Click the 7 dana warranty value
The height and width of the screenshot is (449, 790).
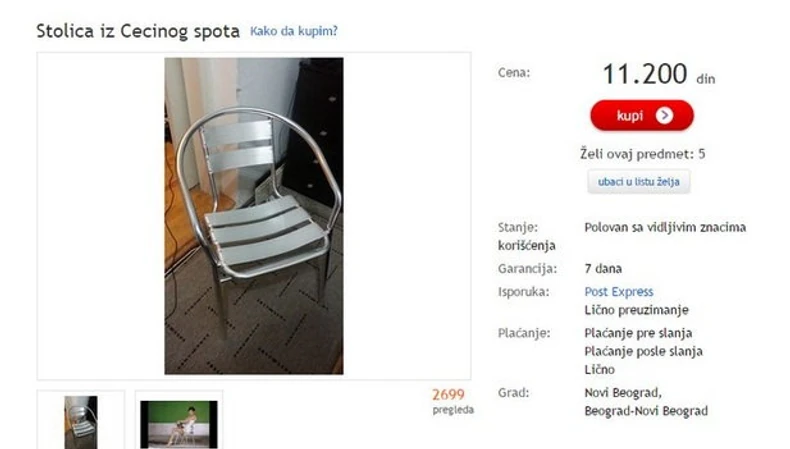(603, 269)
